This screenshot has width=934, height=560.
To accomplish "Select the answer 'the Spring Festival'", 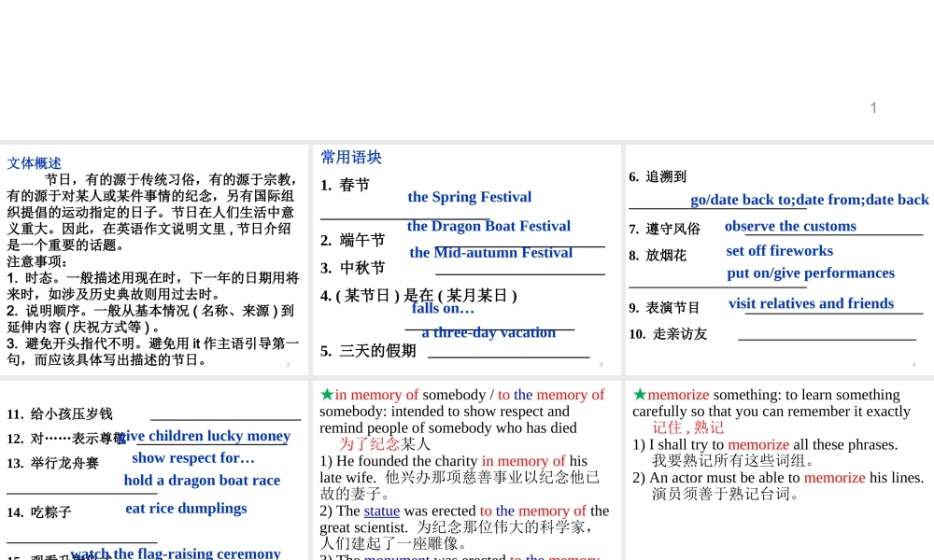I will (x=469, y=197).
